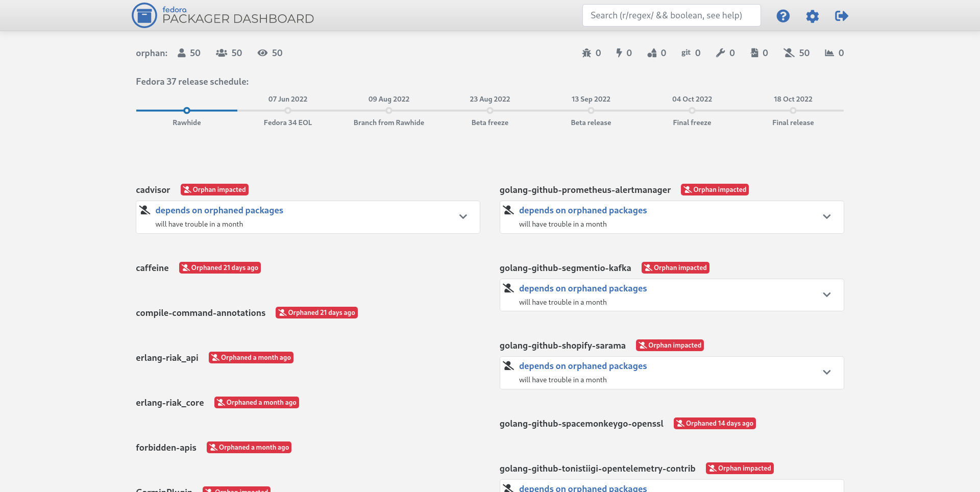The image size is (980, 492).
Task: Click shopify-sarama's Orphan impacted badge
Action: click(x=670, y=346)
